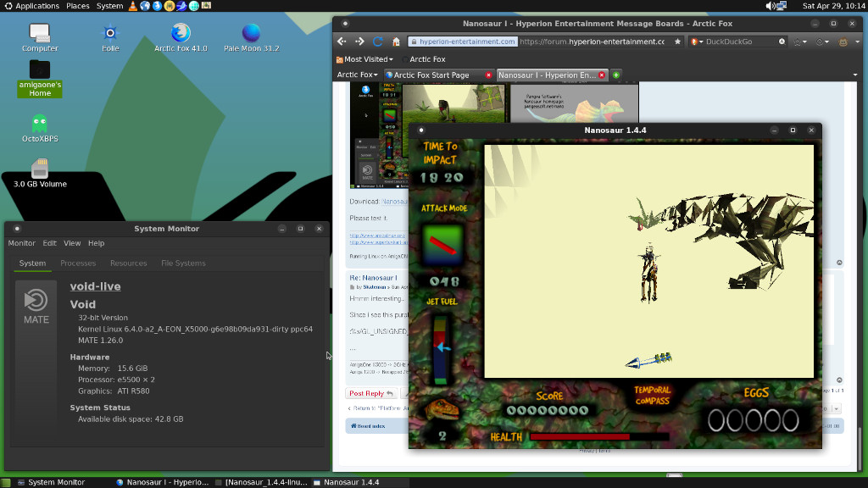
Task: Click the void-live hostname link
Action: [95, 286]
